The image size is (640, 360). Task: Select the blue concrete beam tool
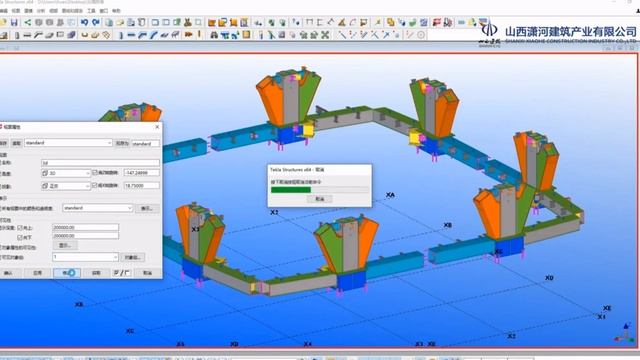click(131, 35)
